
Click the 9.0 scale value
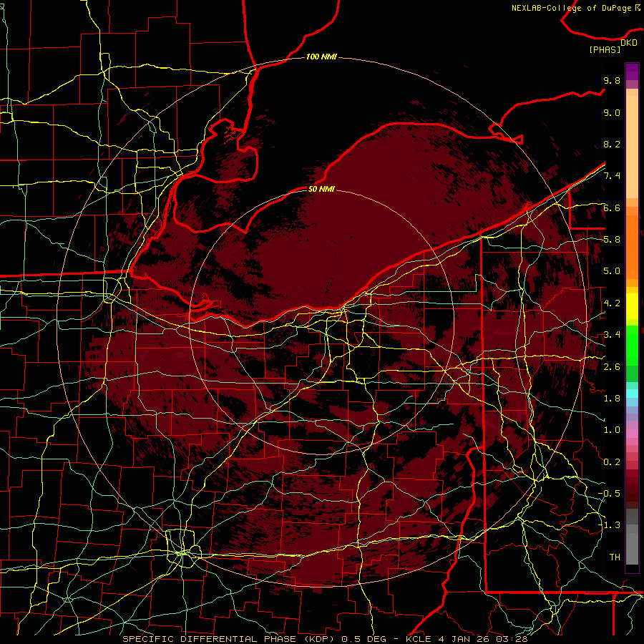(x=612, y=112)
